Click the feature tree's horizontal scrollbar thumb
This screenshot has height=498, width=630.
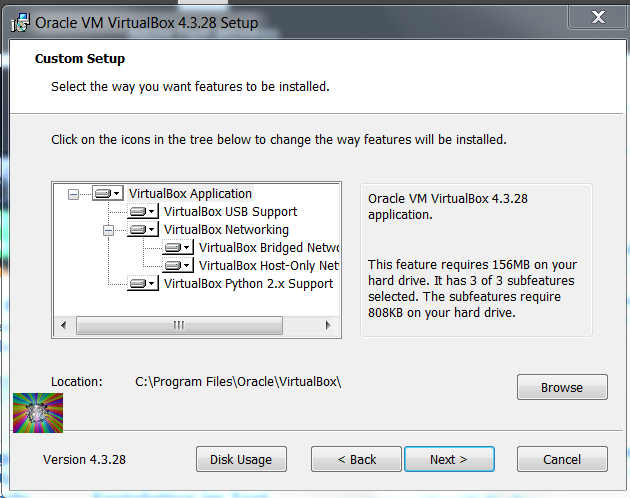[178, 325]
